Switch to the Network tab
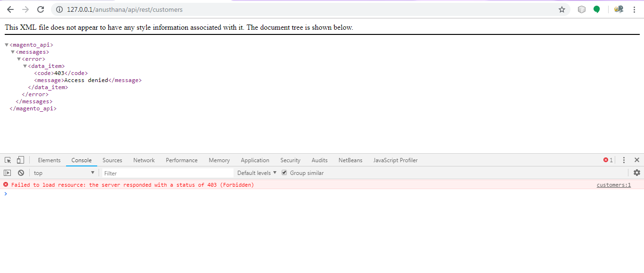This screenshot has height=273, width=644. [143, 160]
